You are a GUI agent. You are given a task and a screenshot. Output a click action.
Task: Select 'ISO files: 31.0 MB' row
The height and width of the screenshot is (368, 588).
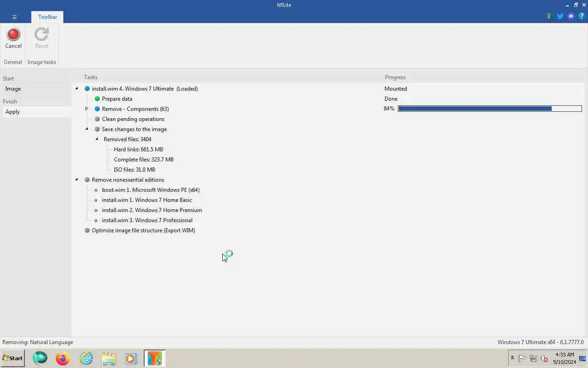[x=134, y=170]
